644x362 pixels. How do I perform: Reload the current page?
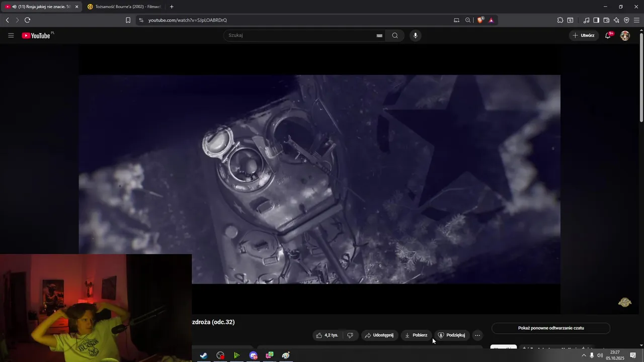coord(27,20)
